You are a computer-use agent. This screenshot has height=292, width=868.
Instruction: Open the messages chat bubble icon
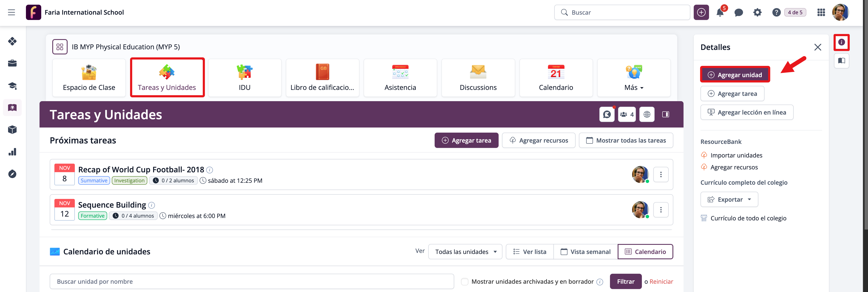(x=739, y=13)
